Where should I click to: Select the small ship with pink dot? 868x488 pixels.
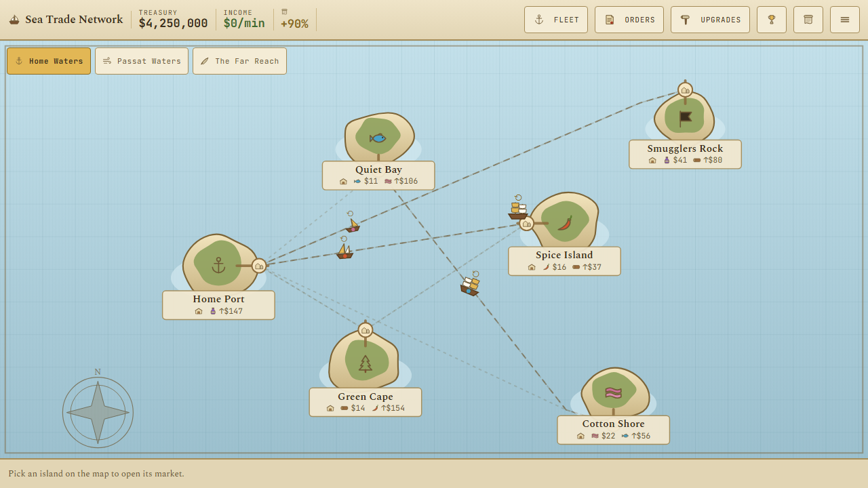click(x=353, y=224)
